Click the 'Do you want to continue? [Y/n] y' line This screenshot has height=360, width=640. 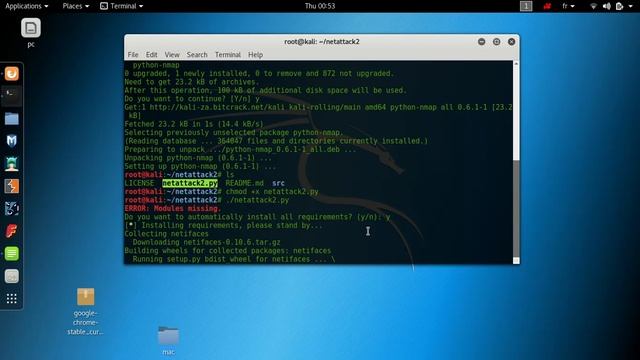[192, 99]
